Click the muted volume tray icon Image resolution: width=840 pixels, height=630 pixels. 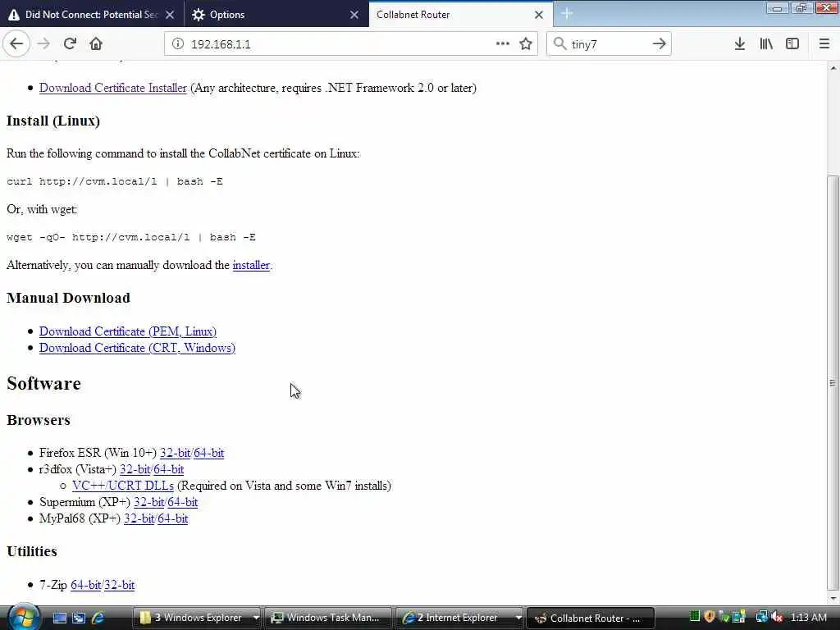[x=777, y=617]
